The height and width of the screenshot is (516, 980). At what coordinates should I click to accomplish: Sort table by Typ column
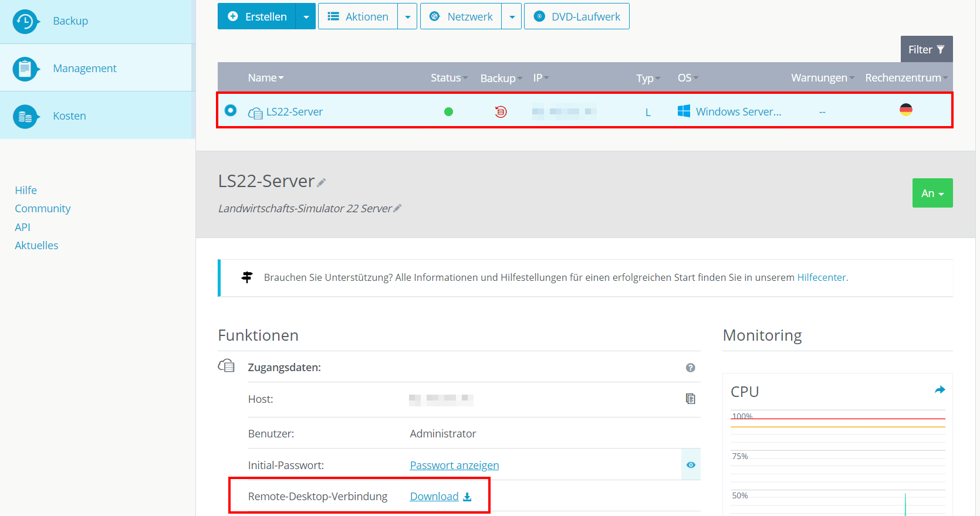pyautogui.click(x=648, y=78)
